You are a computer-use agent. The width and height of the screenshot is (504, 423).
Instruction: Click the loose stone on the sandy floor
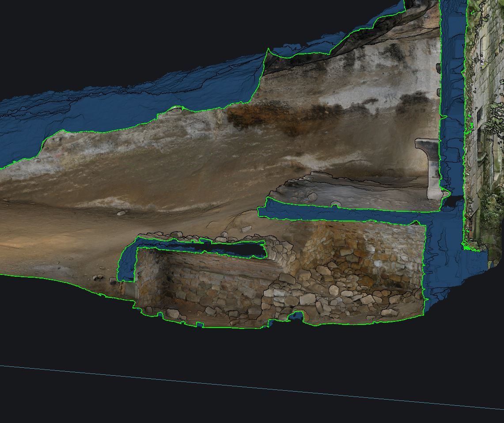point(121,213)
